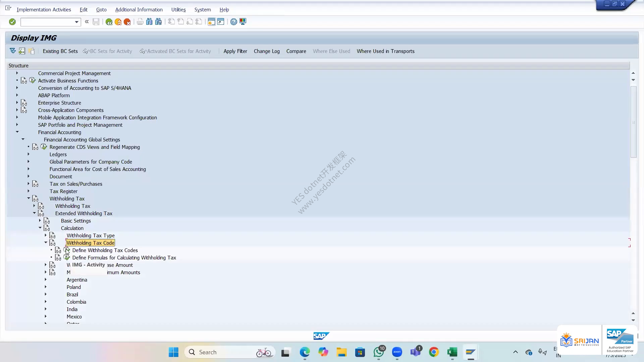Open the System menu
The image size is (644, 362).
[203, 10]
